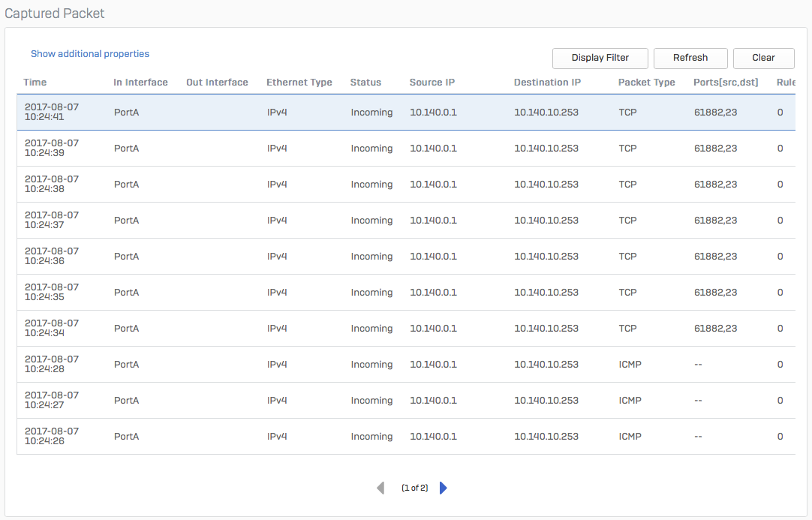Image resolution: width=812 pixels, height=520 pixels.
Task: Open the Display Filter dialog
Action: [600, 58]
